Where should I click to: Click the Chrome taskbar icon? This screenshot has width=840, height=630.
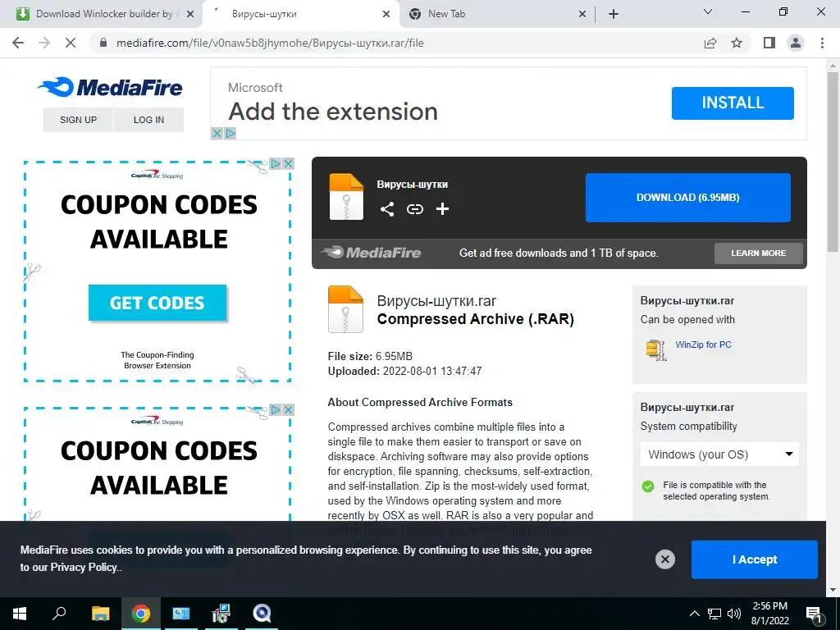(x=141, y=614)
